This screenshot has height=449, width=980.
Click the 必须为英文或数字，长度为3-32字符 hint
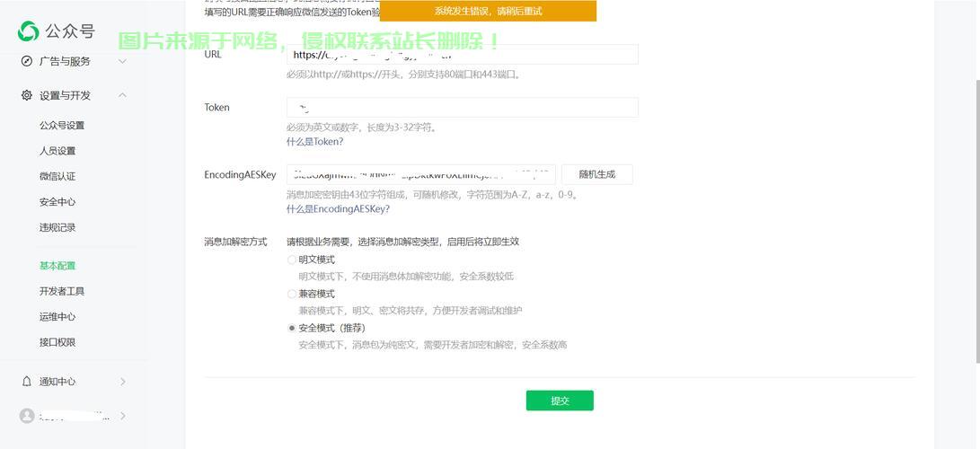coord(361,128)
